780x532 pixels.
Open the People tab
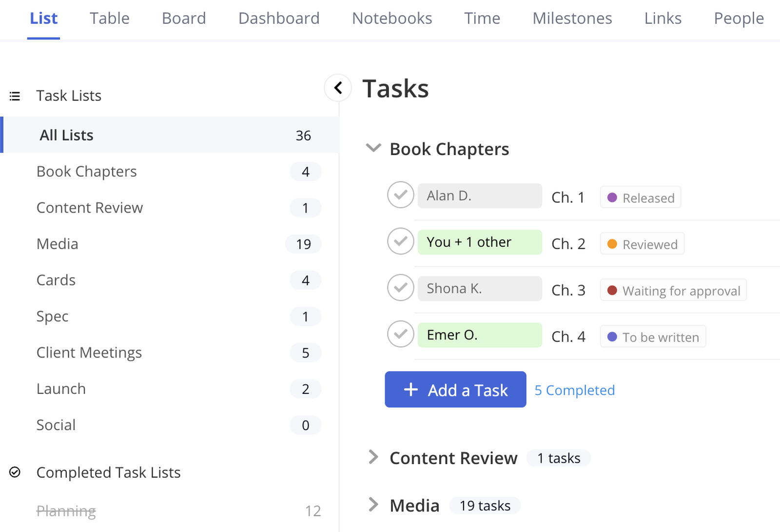pyautogui.click(x=739, y=18)
